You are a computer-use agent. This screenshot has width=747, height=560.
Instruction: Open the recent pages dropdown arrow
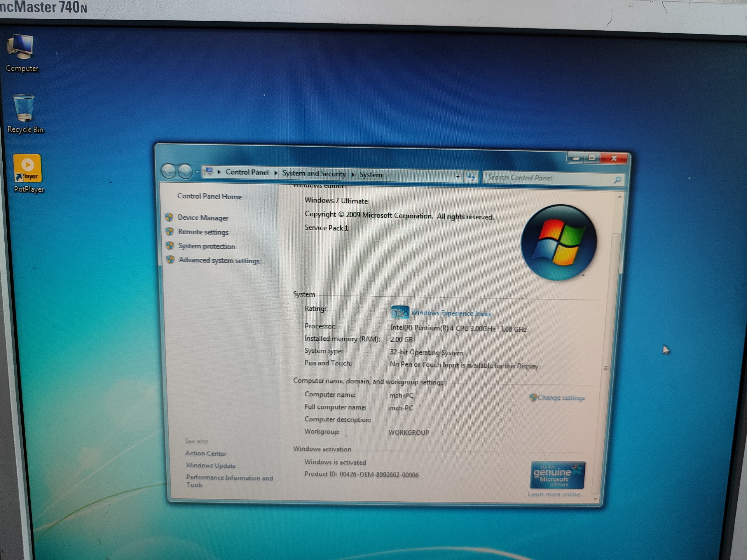(197, 172)
